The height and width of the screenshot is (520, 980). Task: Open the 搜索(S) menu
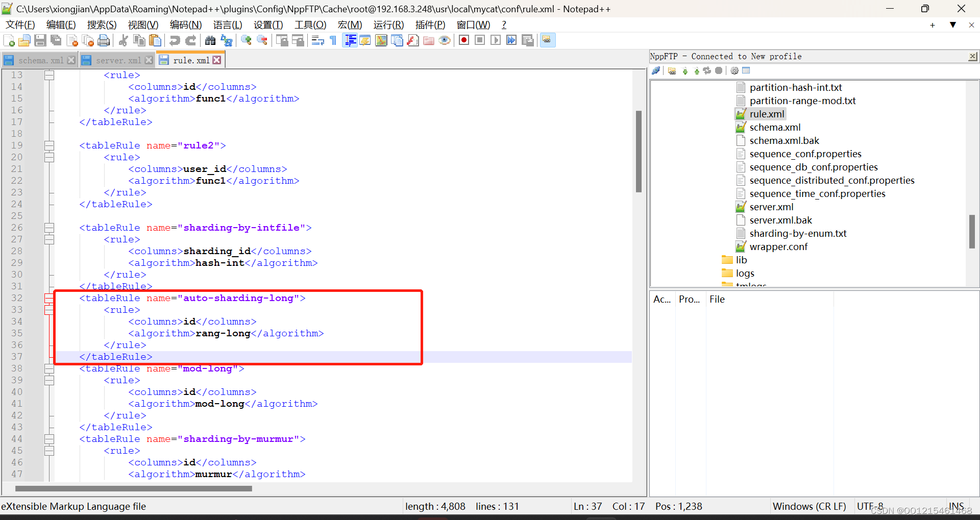pyautogui.click(x=102, y=24)
